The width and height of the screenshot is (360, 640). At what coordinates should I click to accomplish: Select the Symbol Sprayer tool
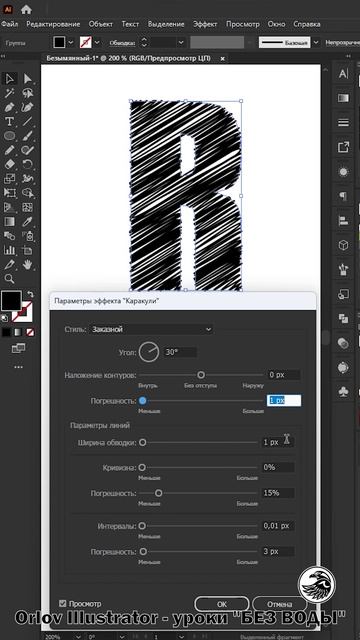27,236
